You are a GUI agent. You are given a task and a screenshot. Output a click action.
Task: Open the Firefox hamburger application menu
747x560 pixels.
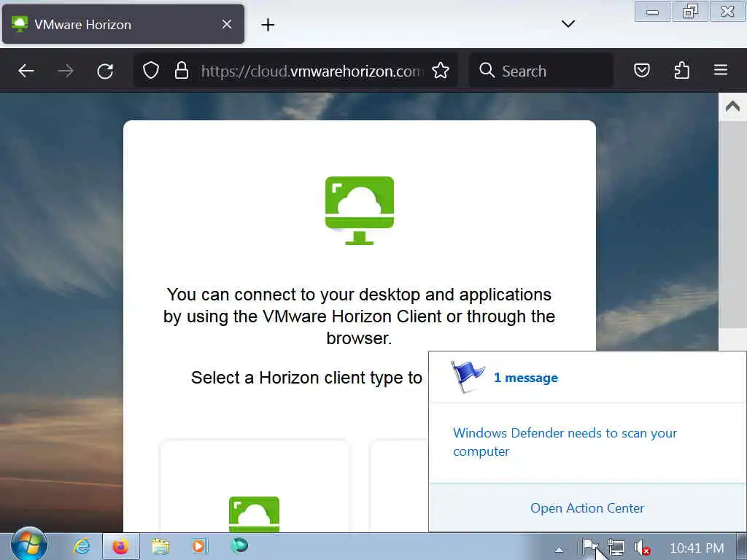[721, 70]
